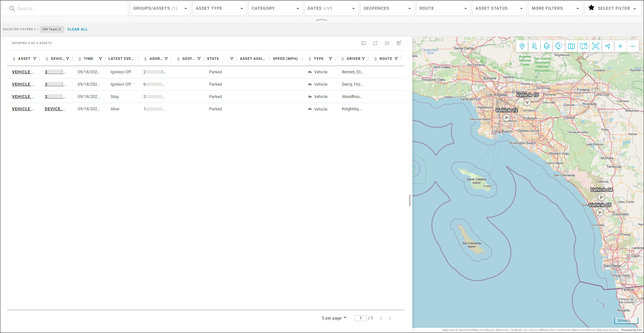Image resolution: width=644 pixels, height=333 pixels.
Task: Toggle the DRIVER column filter icon
Action: coord(363,59)
